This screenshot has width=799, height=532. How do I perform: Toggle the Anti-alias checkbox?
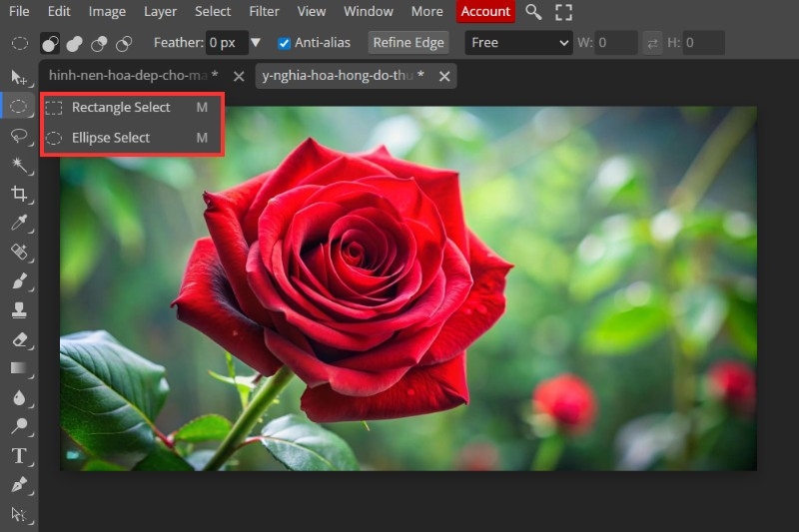(284, 43)
